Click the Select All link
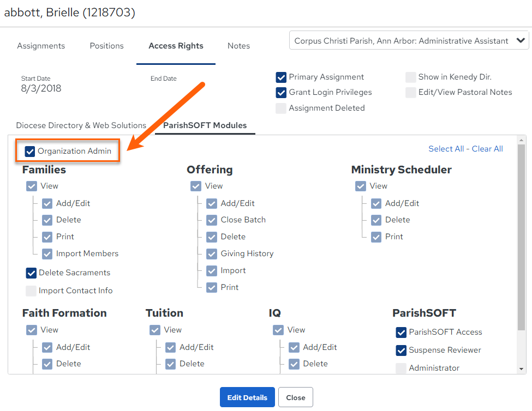This screenshot has height=411, width=532. [x=446, y=149]
